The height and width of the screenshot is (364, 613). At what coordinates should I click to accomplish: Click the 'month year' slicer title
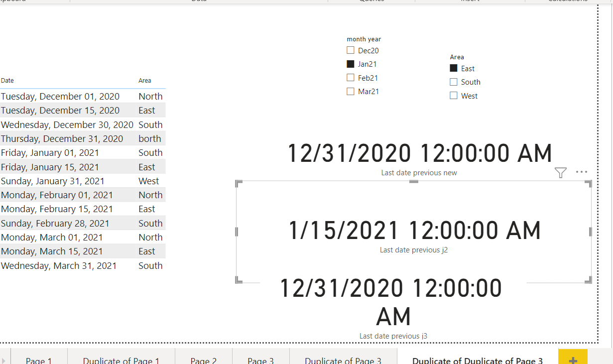click(x=364, y=39)
